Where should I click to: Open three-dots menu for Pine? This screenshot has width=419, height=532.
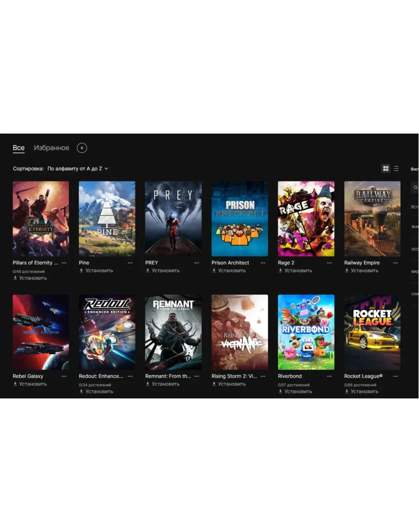(130, 263)
